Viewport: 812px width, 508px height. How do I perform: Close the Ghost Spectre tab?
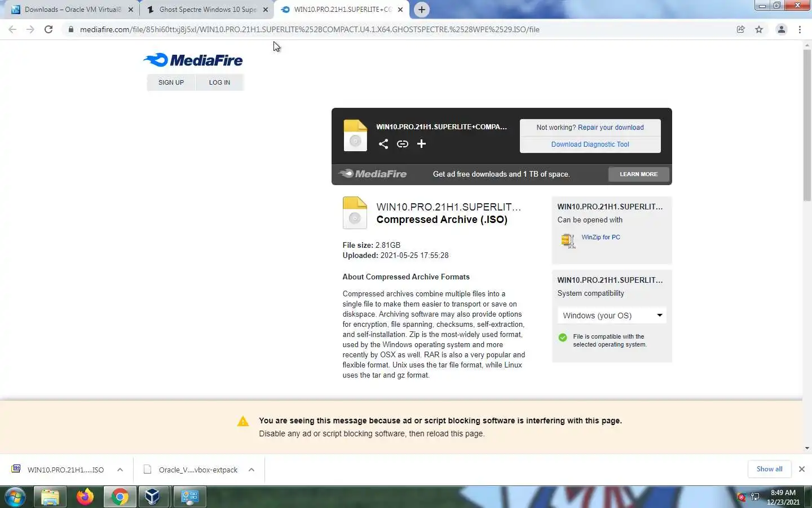(x=266, y=10)
